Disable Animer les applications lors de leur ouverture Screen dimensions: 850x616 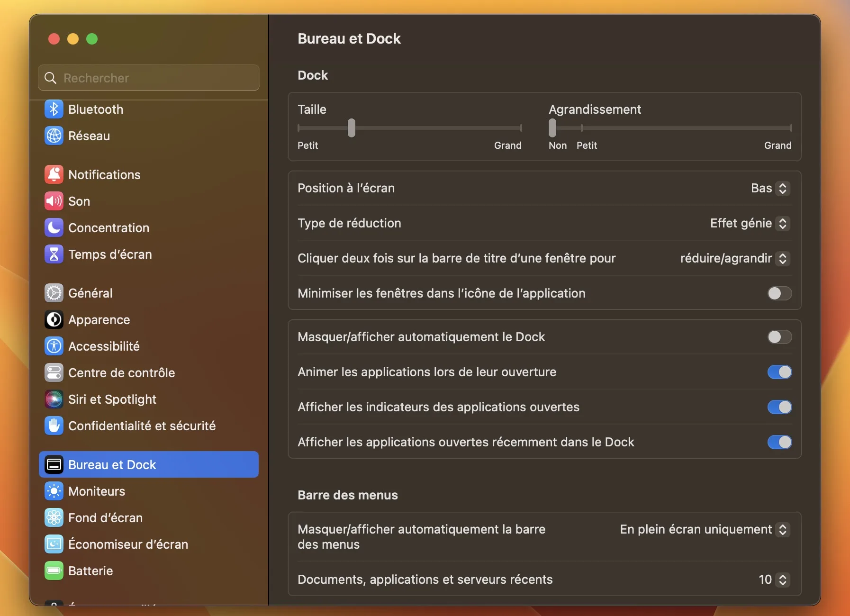click(x=779, y=372)
